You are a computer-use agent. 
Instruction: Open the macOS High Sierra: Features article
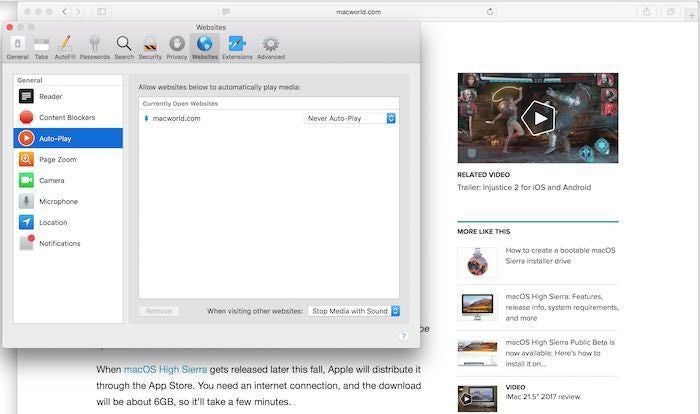(562, 307)
